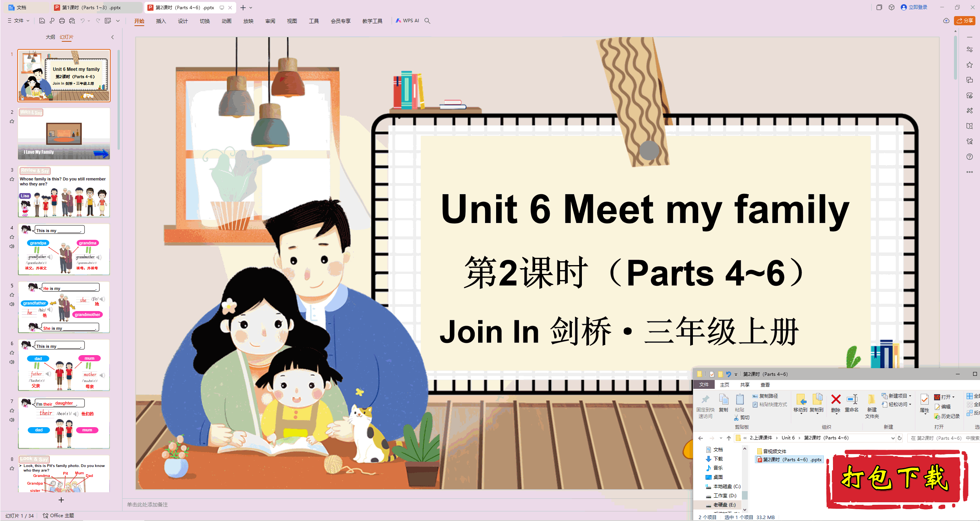Click the slide thumbnail panel scrollbar
This screenshot has height=521, width=980.
tap(119, 100)
